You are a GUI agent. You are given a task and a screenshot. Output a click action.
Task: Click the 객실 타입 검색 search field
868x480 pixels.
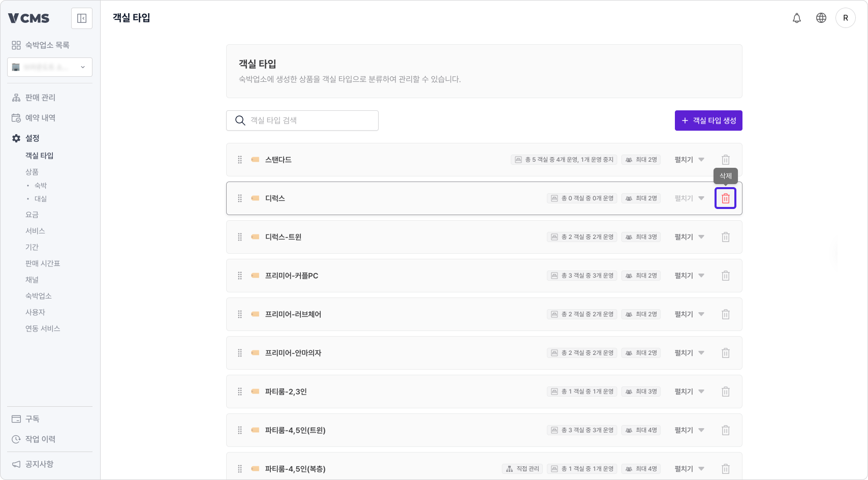coord(302,121)
